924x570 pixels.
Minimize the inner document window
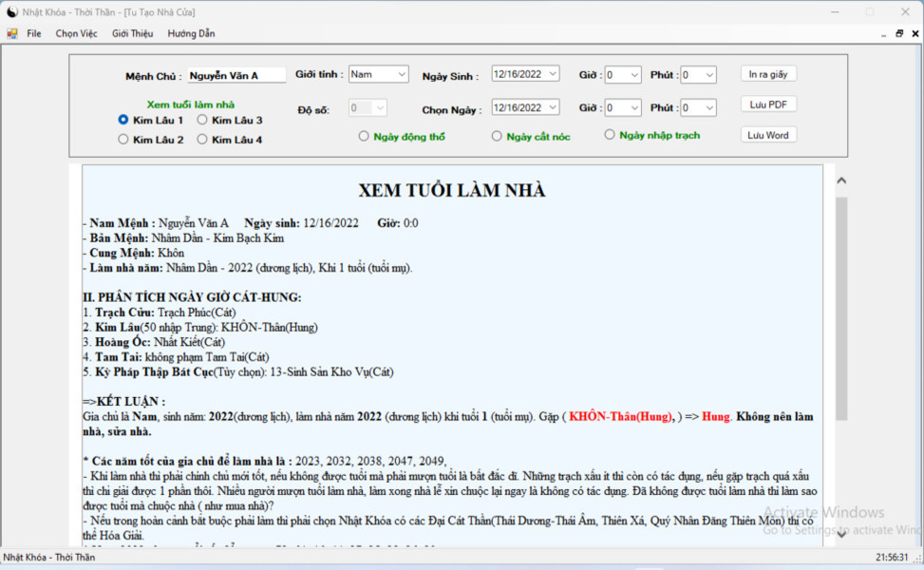click(883, 34)
